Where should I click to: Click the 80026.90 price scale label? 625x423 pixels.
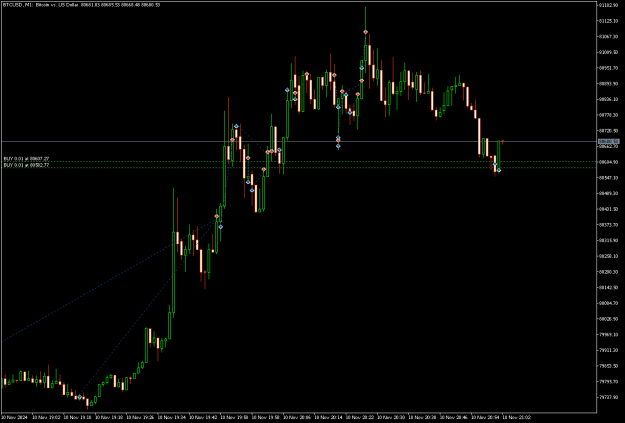[607, 319]
